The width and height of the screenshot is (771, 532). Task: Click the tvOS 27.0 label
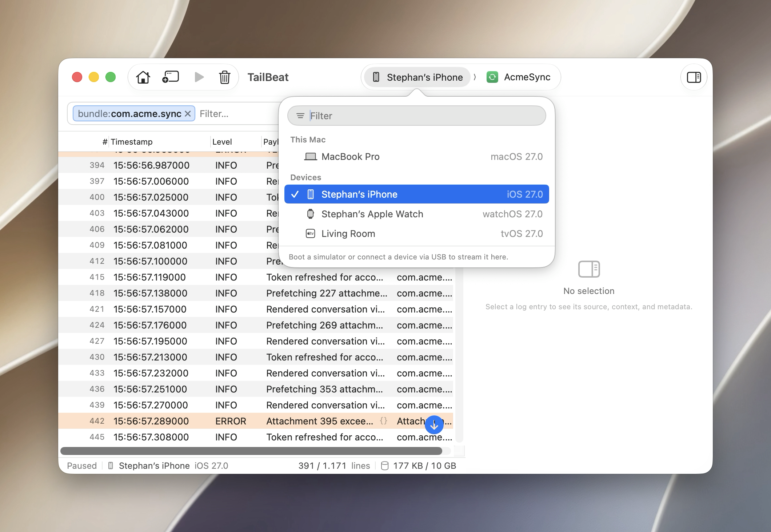(522, 234)
